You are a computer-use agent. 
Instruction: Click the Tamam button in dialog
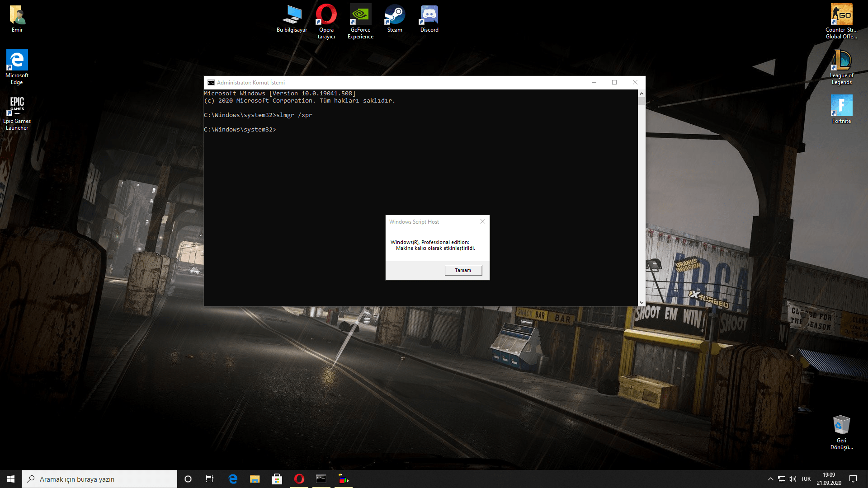tap(463, 270)
